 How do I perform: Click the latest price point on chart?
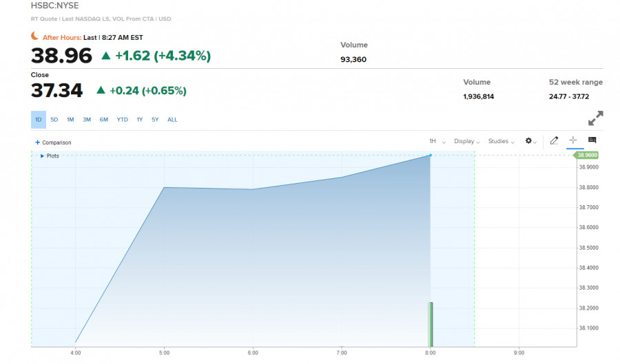pos(431,156)
